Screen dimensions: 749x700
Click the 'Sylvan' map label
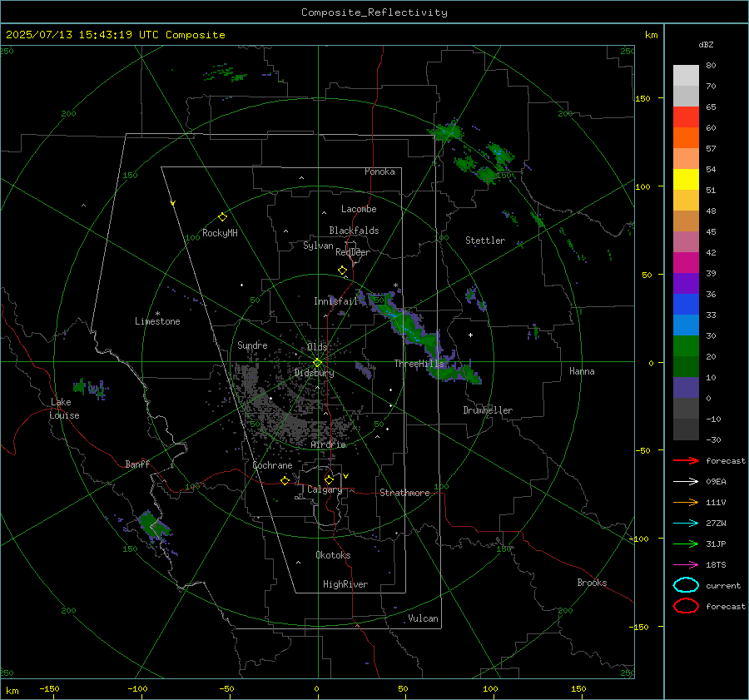tap(318, 246)
